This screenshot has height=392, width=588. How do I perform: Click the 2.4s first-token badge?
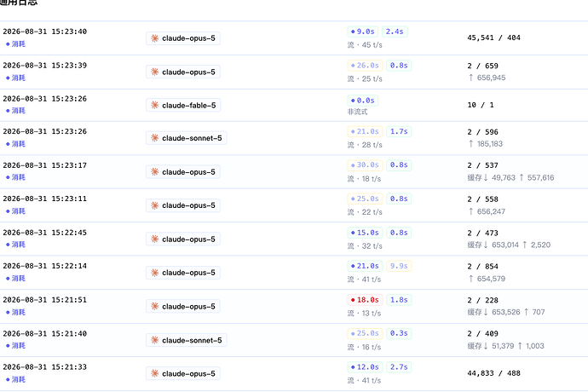coord(395,32)
